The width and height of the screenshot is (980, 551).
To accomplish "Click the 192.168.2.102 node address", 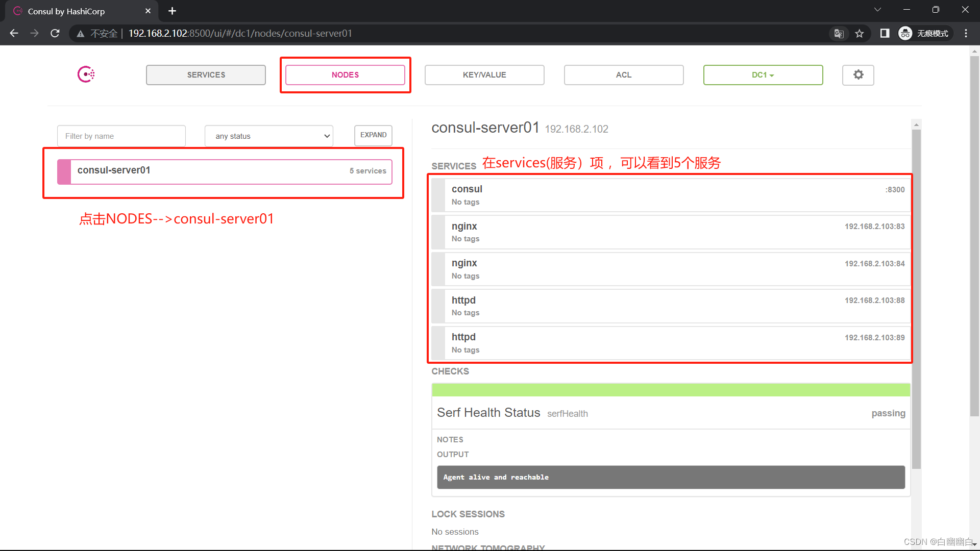I will click(x=576, y=129).
